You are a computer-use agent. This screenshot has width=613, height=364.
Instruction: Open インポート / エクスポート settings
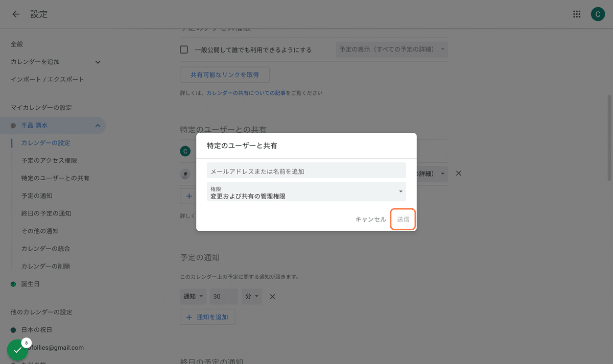(48, 80)
